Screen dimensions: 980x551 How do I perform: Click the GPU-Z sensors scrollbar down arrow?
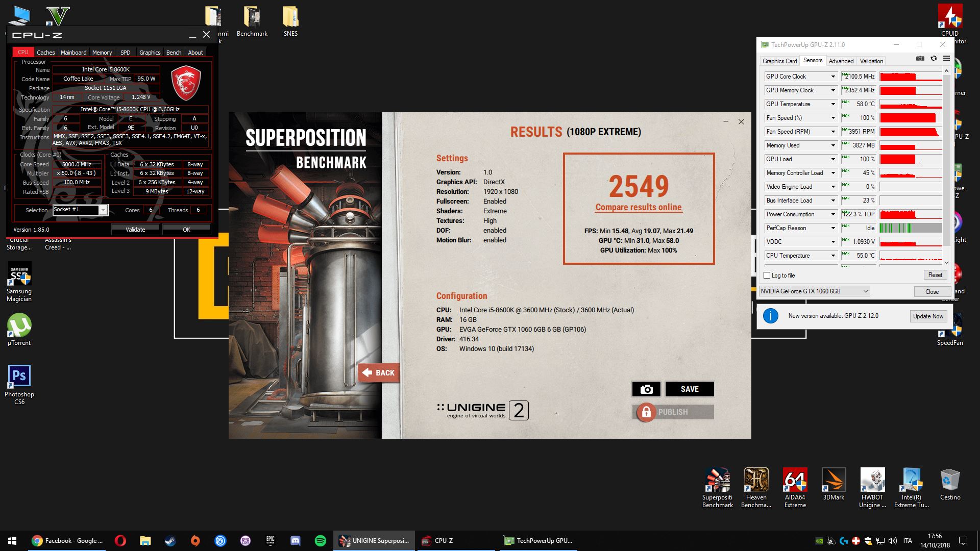click(946, 262)
